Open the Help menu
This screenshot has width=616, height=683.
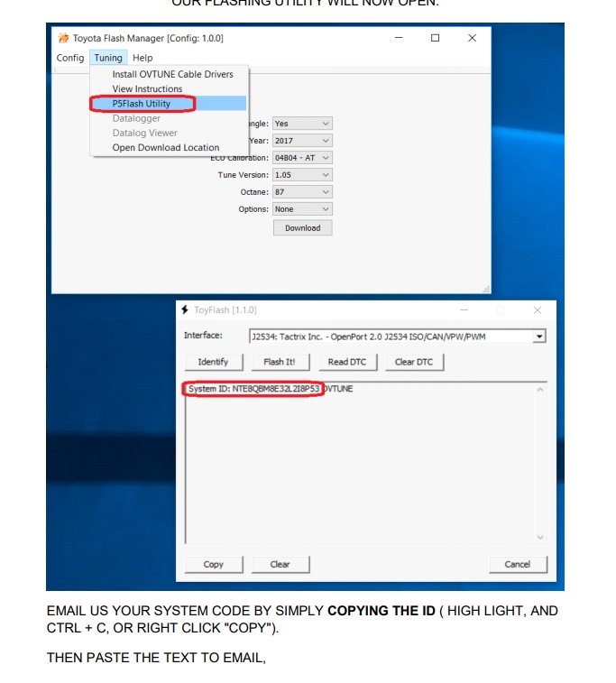click(x=143, y=58)
